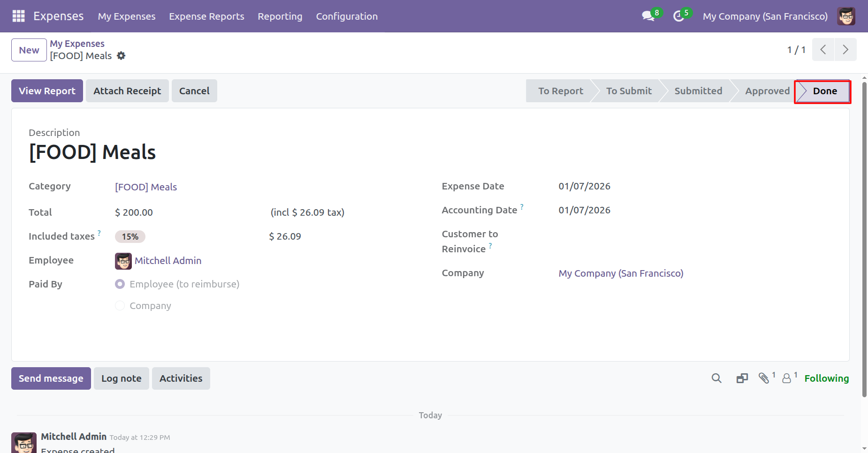Open the activities clock icon
868x453 pixels.
678,16
